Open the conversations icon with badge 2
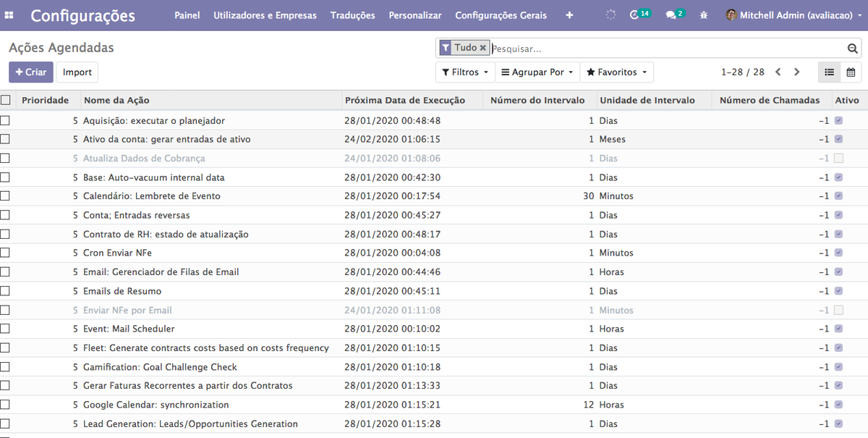 [675, 14]
